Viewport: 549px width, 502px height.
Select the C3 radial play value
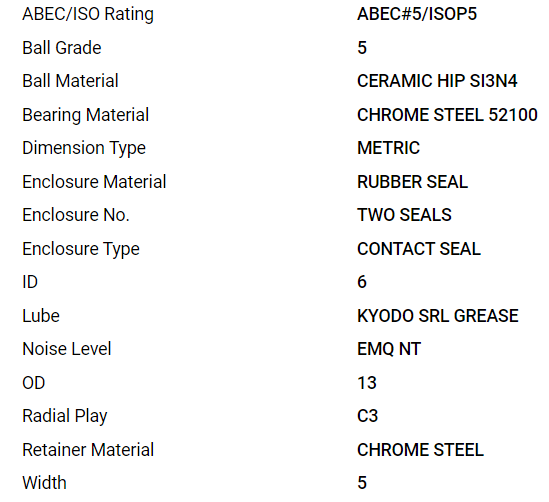pyautogui.click(x=368, y=416)
